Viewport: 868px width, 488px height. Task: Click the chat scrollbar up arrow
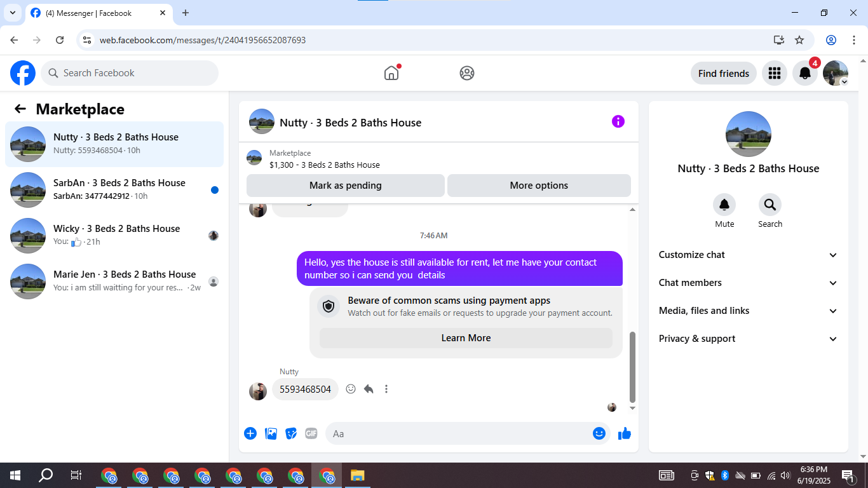tap(632, 210)
